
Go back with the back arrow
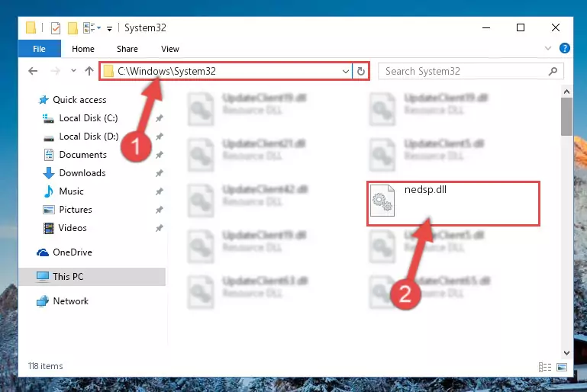click(33, 71)
